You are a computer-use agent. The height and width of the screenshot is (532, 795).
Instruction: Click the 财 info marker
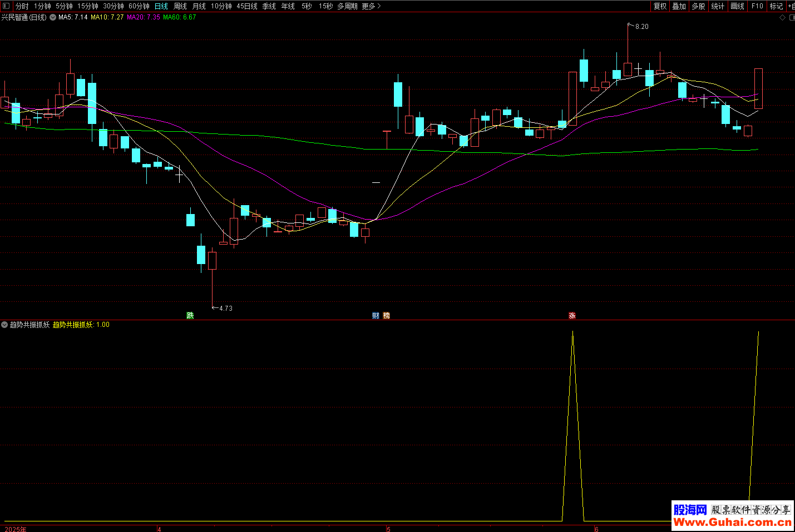pos(376,316)
